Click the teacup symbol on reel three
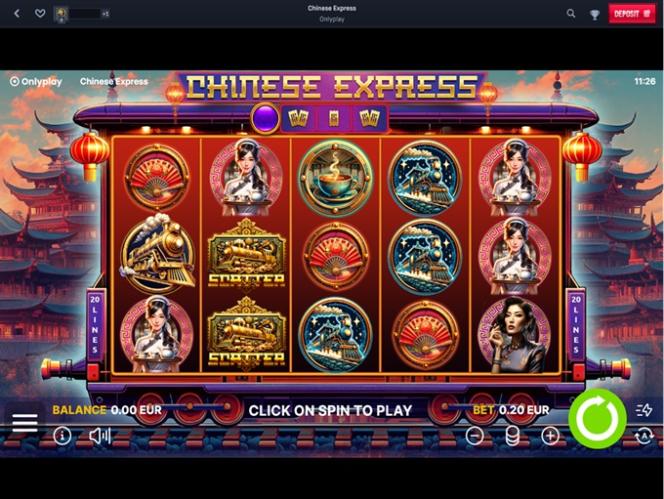Viewport: 664px width, 499px height. [335, 178]
